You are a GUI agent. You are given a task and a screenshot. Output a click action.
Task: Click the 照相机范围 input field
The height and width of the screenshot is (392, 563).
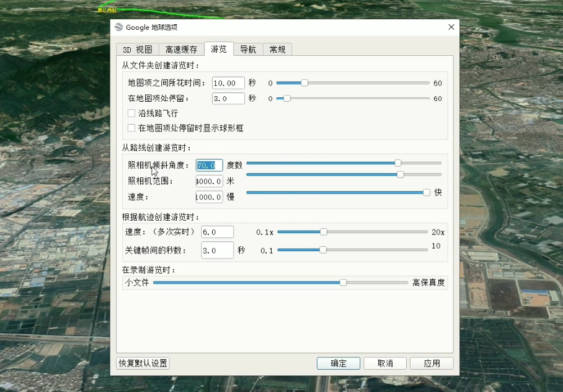tap(209, 181)
